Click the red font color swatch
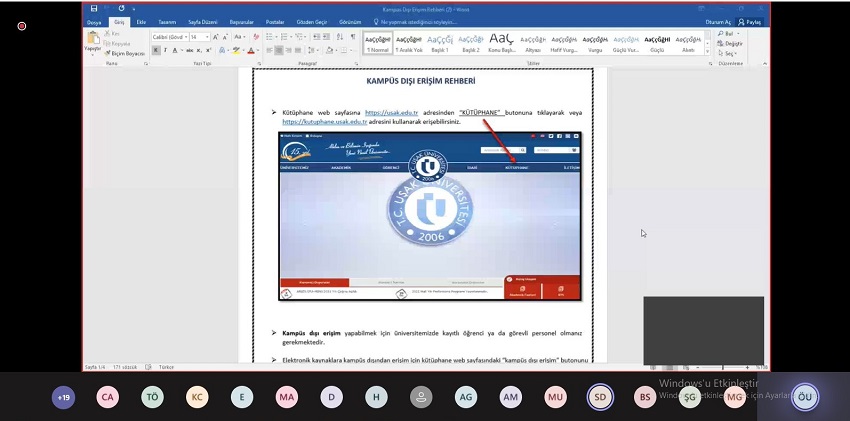Viewport: 850px width, 421px height. 250,50
